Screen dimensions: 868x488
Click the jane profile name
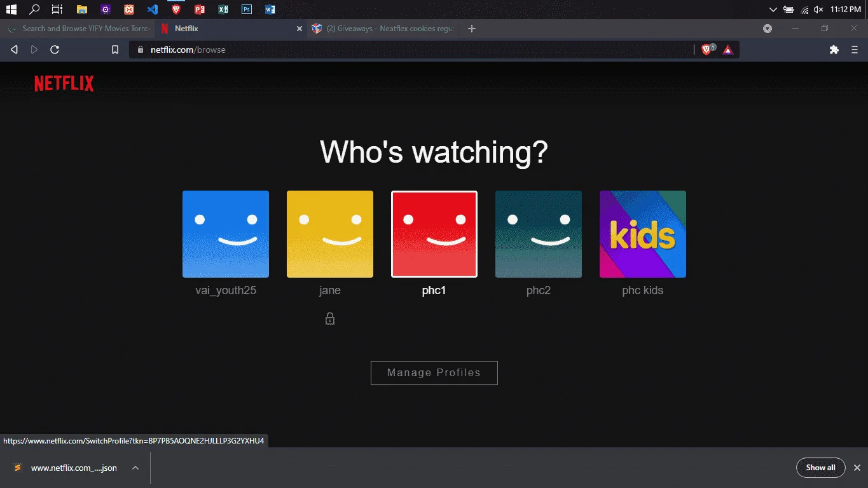(330, 290)
